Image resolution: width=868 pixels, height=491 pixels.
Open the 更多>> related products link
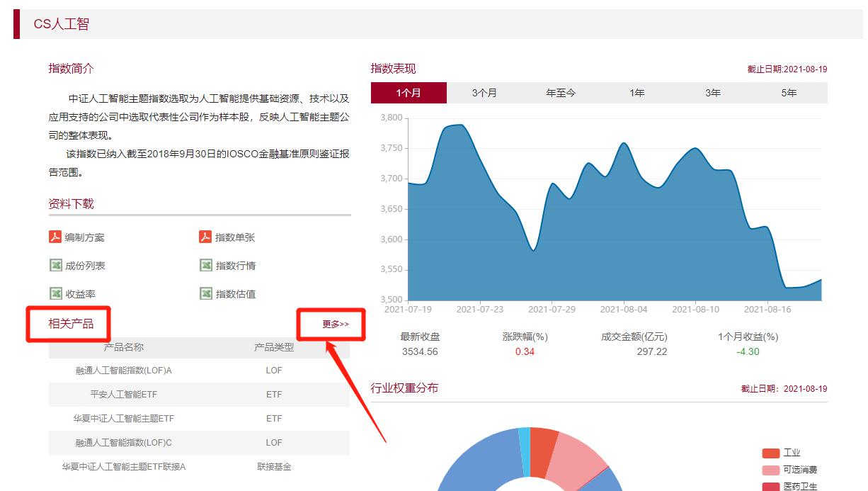336,324
